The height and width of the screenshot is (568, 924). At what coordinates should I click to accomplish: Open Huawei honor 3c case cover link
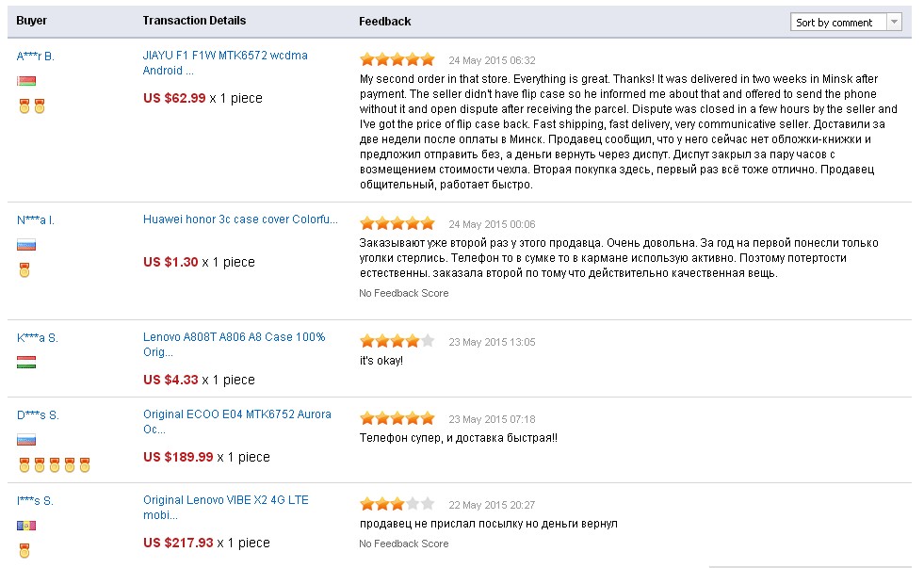(x=240, y=219)
